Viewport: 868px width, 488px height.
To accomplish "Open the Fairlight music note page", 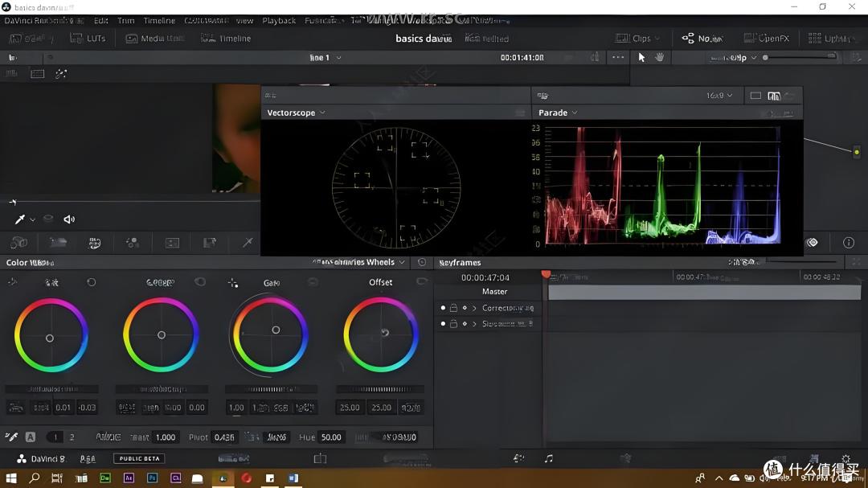I will click(x=549, y=458).
